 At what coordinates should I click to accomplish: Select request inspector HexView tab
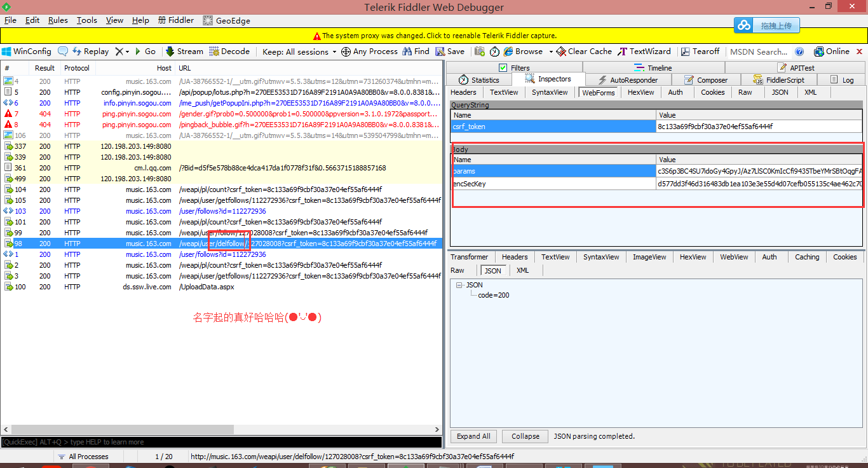pyautogui.click(x=641, y=92)
